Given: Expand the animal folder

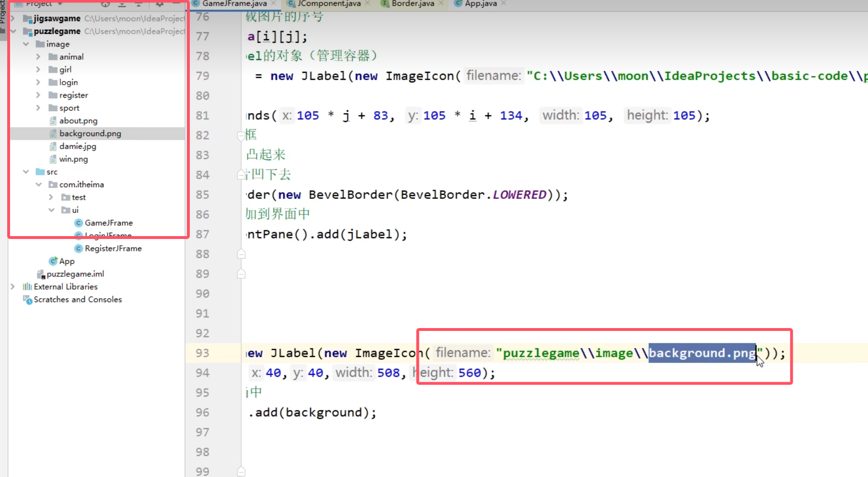Looking at the screenshot, I should click(x=38, y=57).
